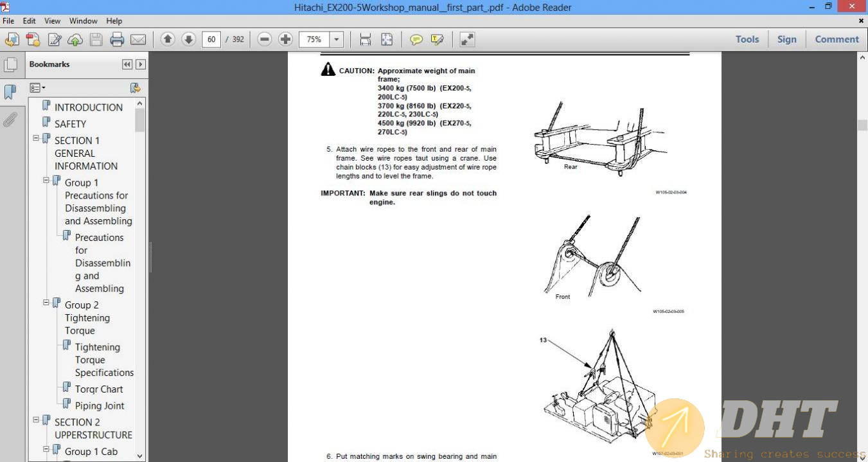Open the Page Thumbnails navigation panel
This screenshot has height=462, width=868.
pyautogui.click(x=10, y=65)
